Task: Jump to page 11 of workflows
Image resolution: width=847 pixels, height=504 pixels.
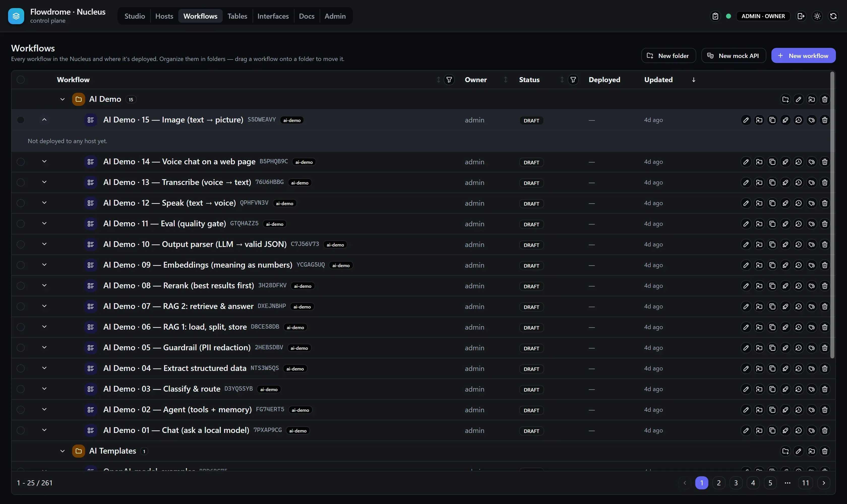Action: click(806, 483)
